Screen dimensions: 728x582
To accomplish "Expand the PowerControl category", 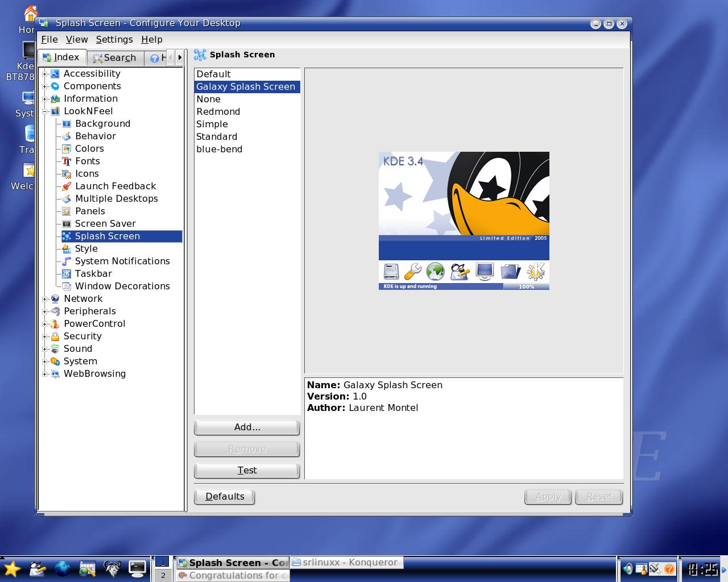I will (45, 324).
